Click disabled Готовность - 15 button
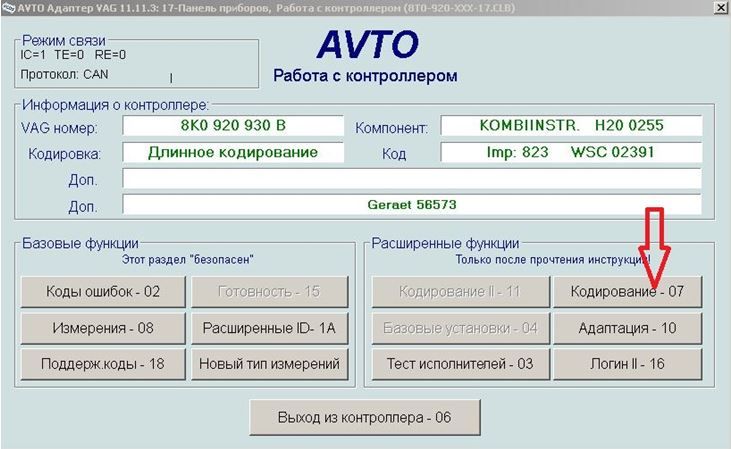Image resolution: width=731 pixels, height=449 pixels. (x=269, y=291)
